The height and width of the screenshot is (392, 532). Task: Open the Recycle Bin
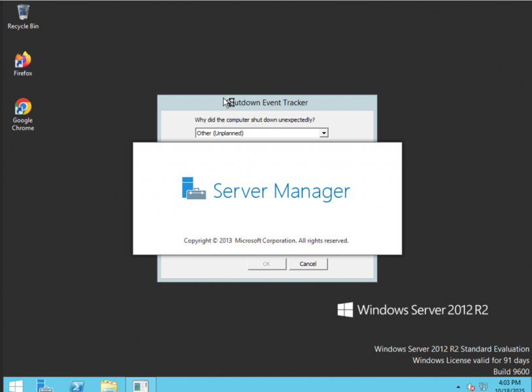click(22, 13)
